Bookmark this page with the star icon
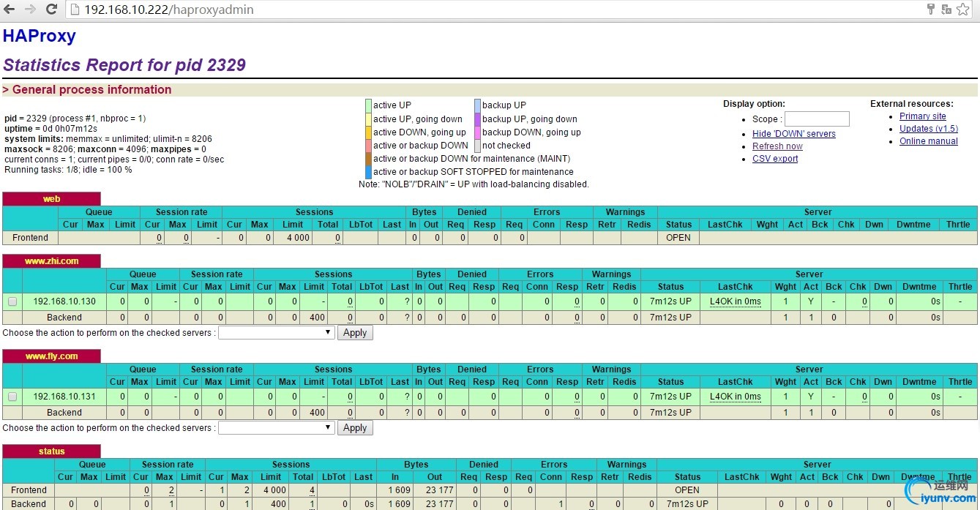The height and width of the screenshot is (510, 980). pyautogui.click(x=963, y=10)
